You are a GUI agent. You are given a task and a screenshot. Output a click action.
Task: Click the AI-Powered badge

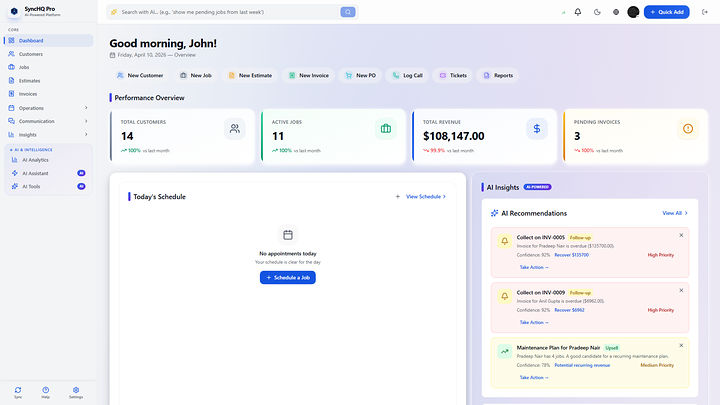pos(537,187)
